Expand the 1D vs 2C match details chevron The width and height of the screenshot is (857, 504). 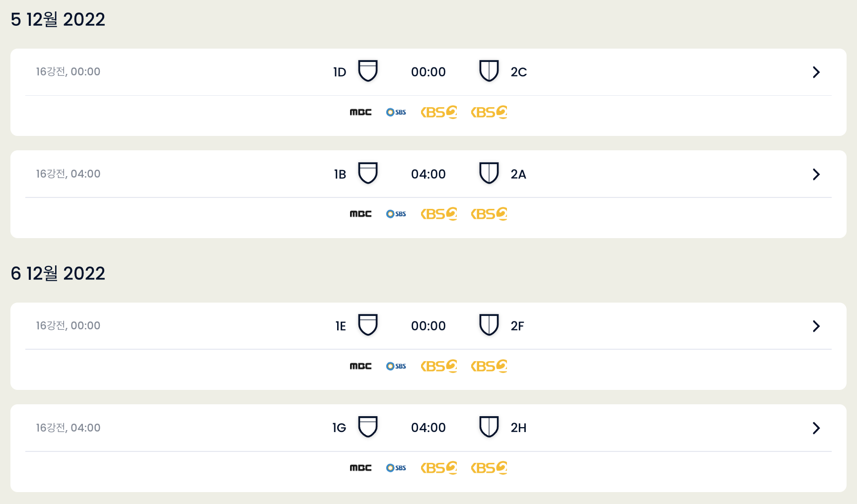coord(816,72)
